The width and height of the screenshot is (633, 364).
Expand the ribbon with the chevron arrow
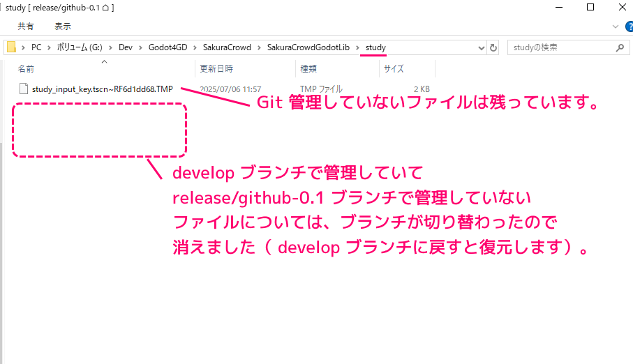click(613, 26)
